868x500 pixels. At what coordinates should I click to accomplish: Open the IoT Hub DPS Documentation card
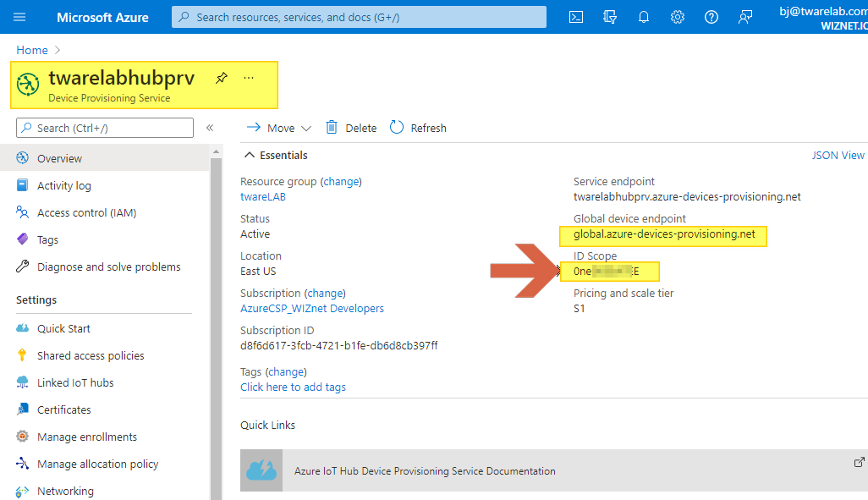coord(553,470)
